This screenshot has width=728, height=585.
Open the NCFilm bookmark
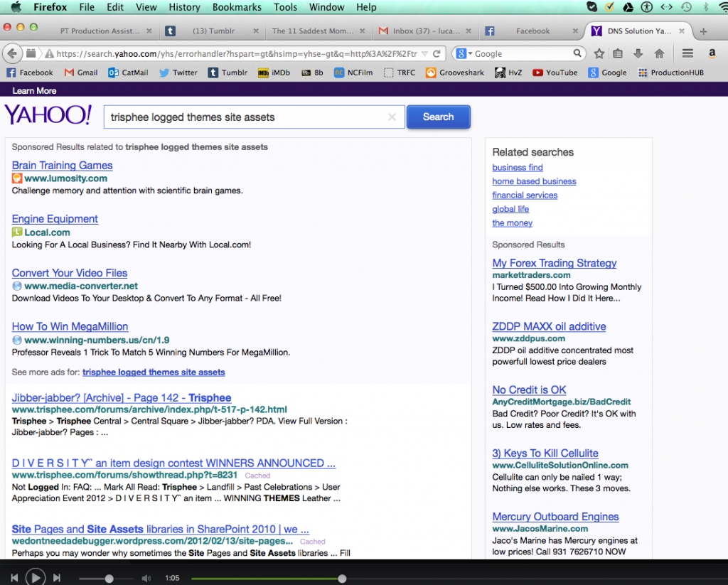[x=353, y=73]
